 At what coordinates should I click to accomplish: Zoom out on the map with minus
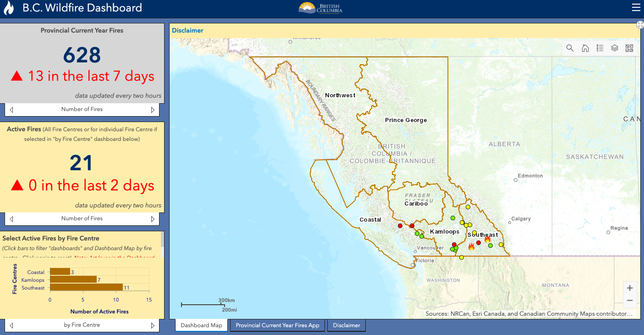tap(630, 301)
